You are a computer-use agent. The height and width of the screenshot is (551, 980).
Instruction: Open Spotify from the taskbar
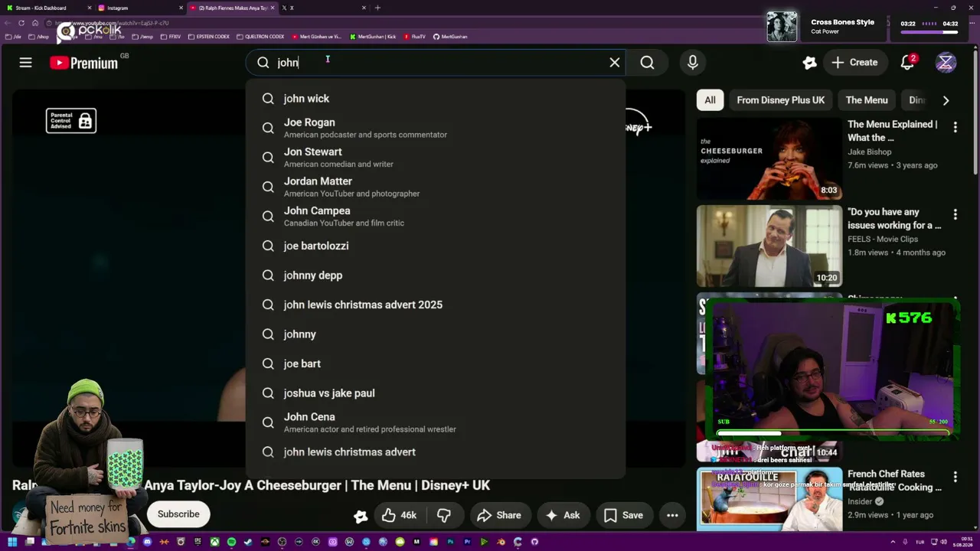click(231, 542)
